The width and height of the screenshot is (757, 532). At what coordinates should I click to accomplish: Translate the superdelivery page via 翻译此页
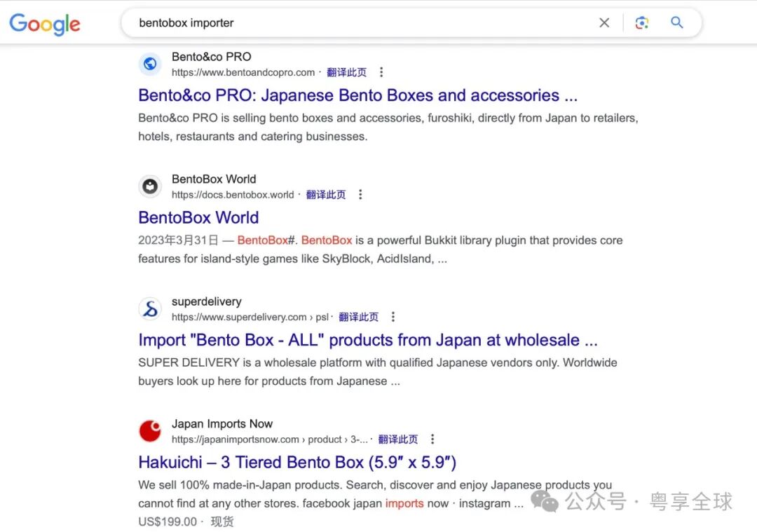click(358, 317)
